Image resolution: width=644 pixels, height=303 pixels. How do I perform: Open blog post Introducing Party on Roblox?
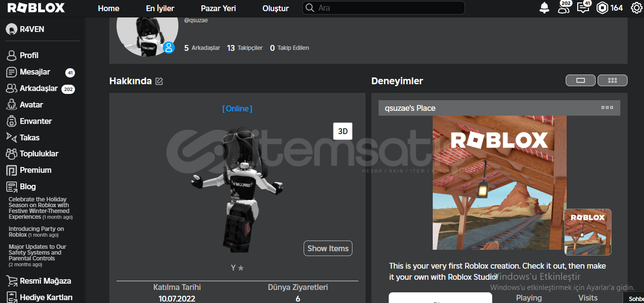pyautogui.click(x=36, y=232)
